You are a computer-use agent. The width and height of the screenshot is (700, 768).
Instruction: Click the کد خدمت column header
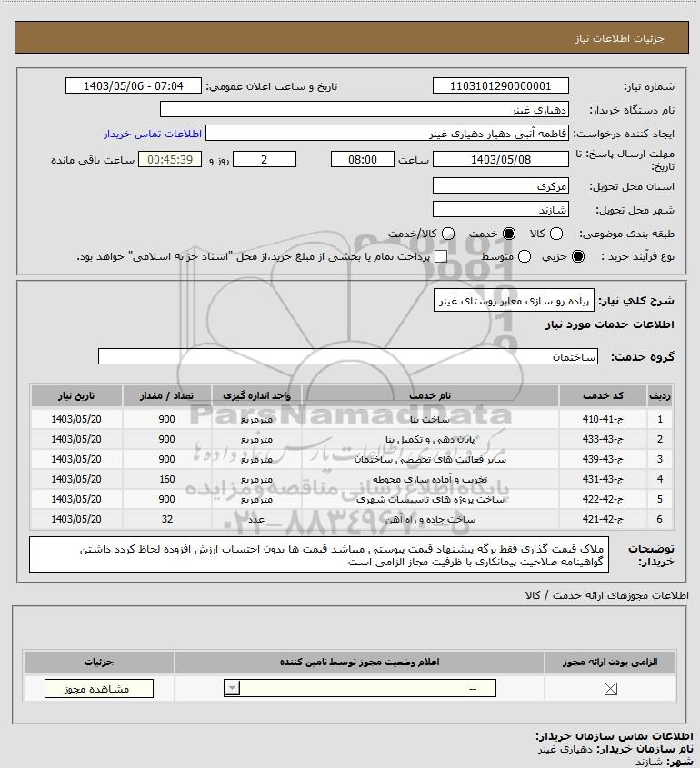pyautogui.click(x=603, y=395)
